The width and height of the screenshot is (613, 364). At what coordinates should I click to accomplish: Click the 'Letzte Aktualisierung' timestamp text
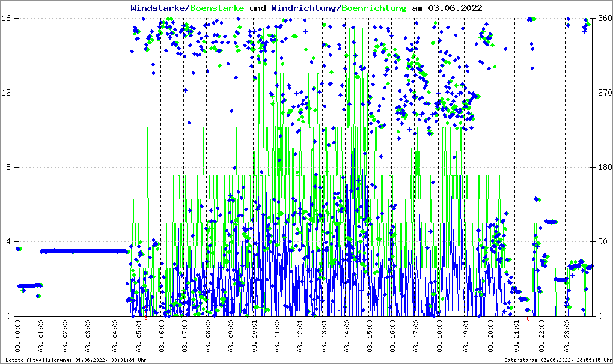pos(76,360)
